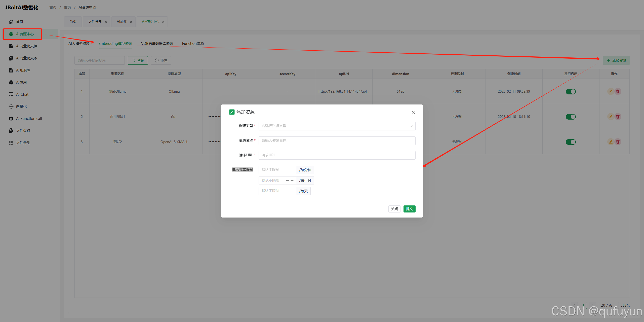Toggle enabled switch for 测试Ollama
This screenshot has height=322, width=644.
(x=571, y=92)
